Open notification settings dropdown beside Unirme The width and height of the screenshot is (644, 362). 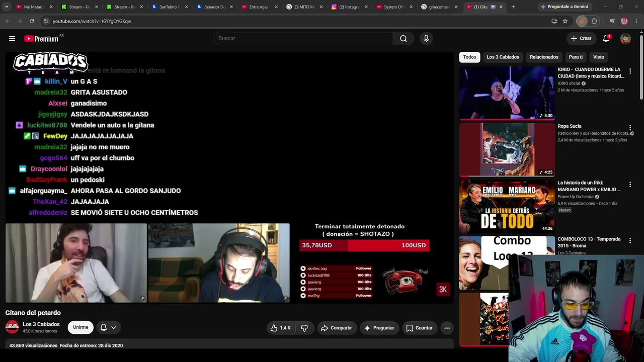pyautogui.click(x=108, y=327)
